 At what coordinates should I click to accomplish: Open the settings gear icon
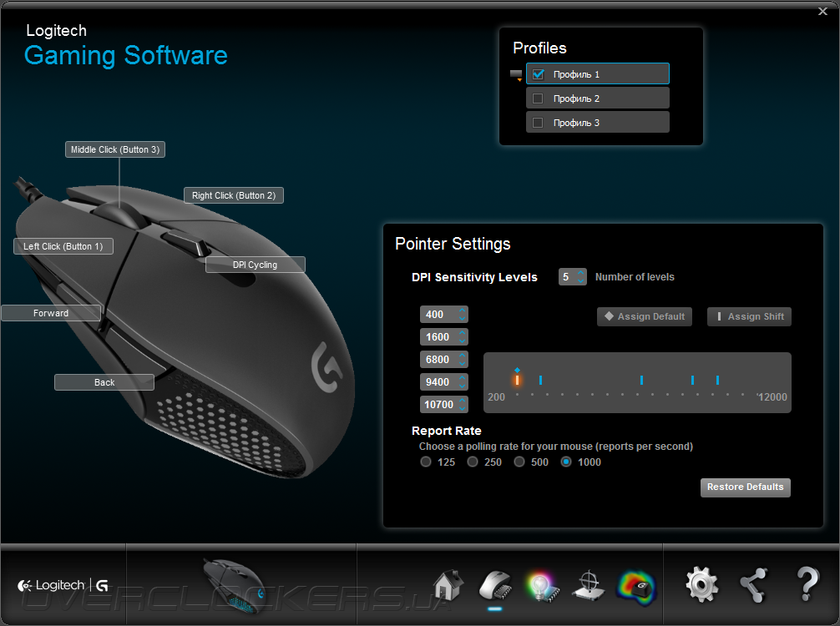pos(701,585)
